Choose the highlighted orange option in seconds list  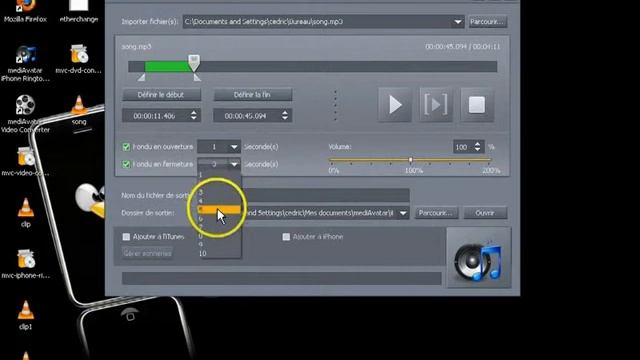219,209
